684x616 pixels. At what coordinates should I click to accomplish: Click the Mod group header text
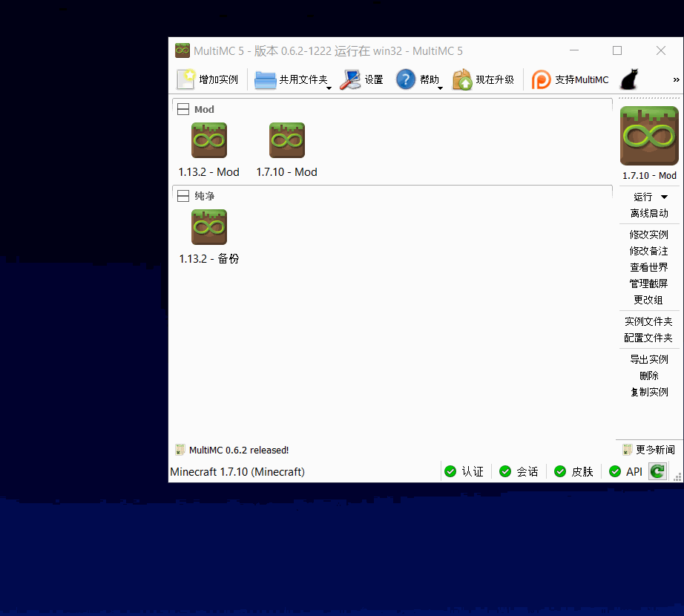204,110
